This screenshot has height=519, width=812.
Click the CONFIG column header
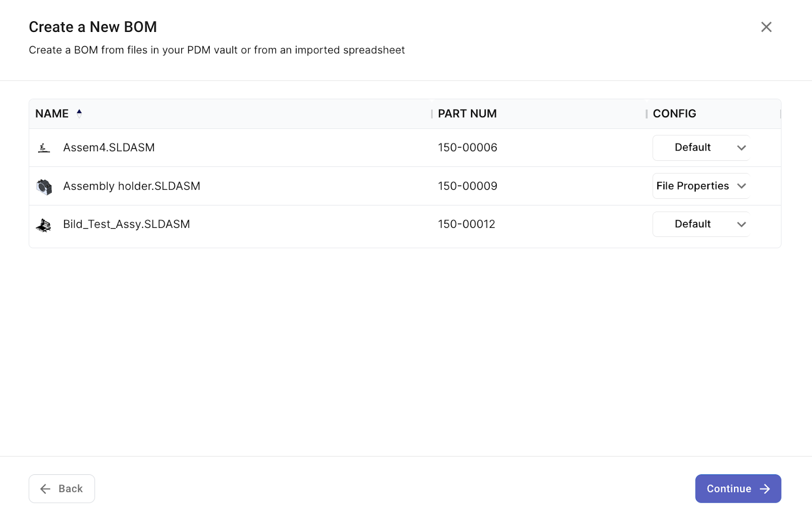(674, 114)
